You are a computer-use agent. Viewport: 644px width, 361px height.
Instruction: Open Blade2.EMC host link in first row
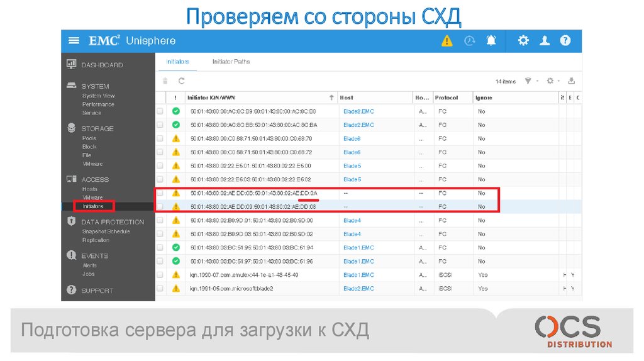click(x=358, y=111)
